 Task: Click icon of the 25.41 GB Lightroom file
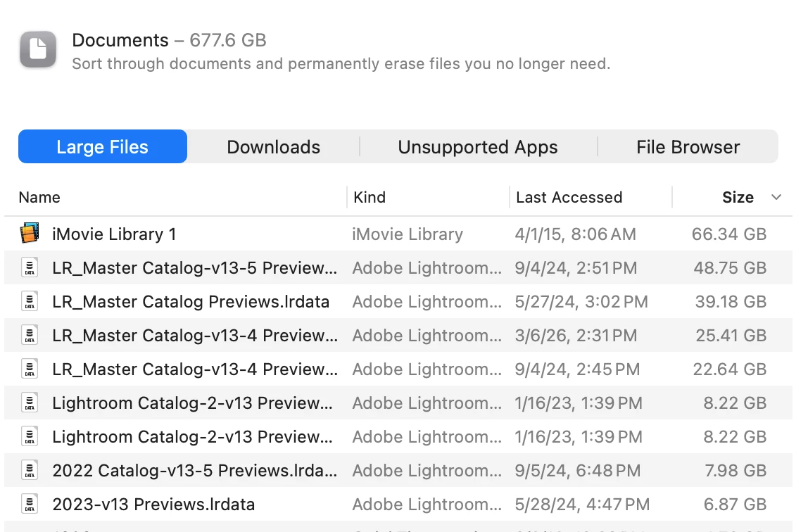30,335
